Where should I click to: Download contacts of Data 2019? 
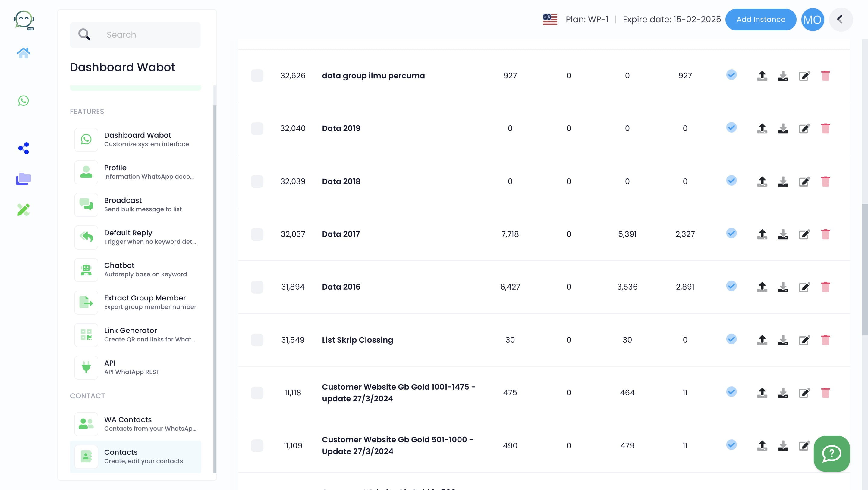[x=783, y=128]
